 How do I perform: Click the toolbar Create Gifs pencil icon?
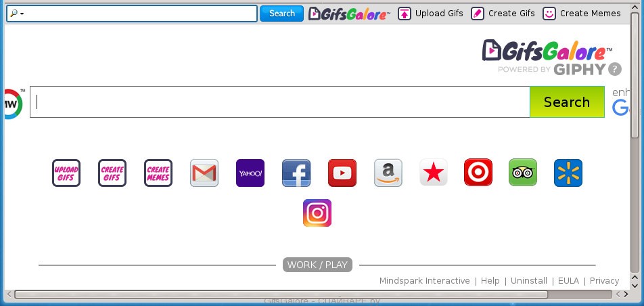478,14
